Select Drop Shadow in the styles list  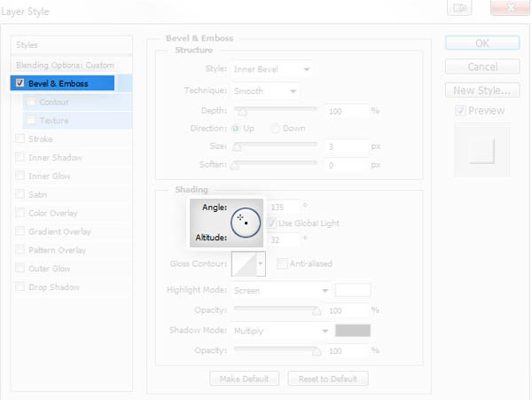click(54, 287)
